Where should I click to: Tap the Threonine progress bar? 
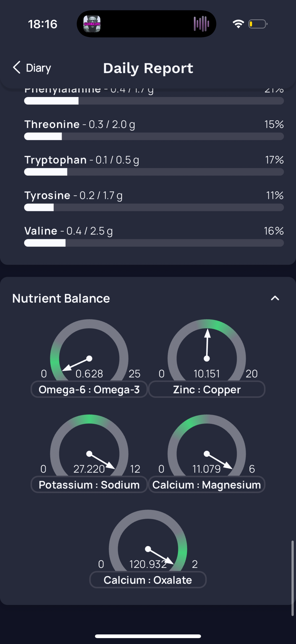pyautogui.click(x=154, y=136)
